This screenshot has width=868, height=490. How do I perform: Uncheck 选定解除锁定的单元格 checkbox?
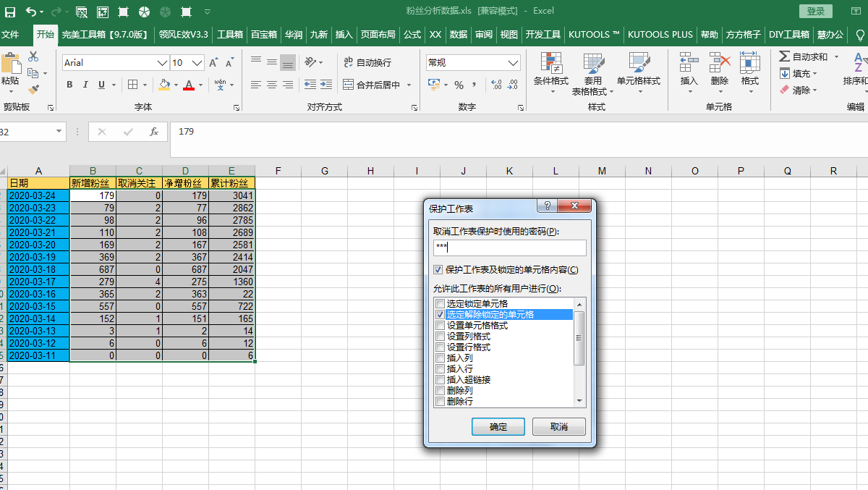point(441,315)
